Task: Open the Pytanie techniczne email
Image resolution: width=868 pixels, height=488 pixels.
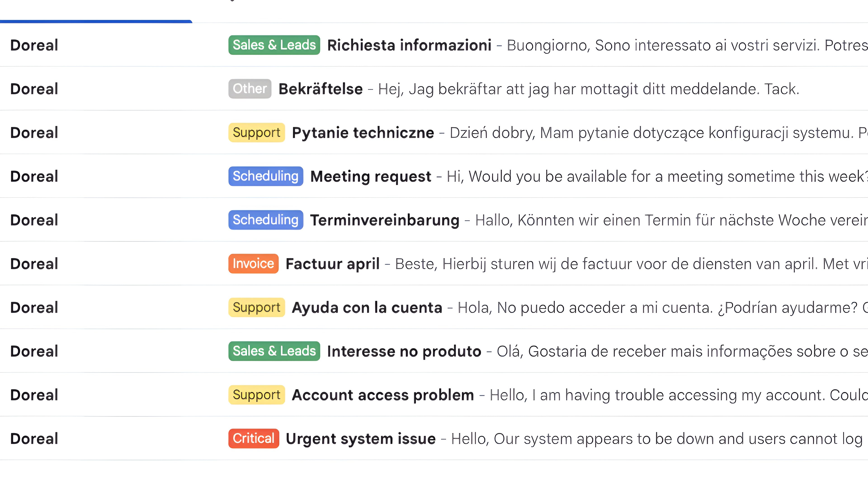Action: [x=363, y=133]
